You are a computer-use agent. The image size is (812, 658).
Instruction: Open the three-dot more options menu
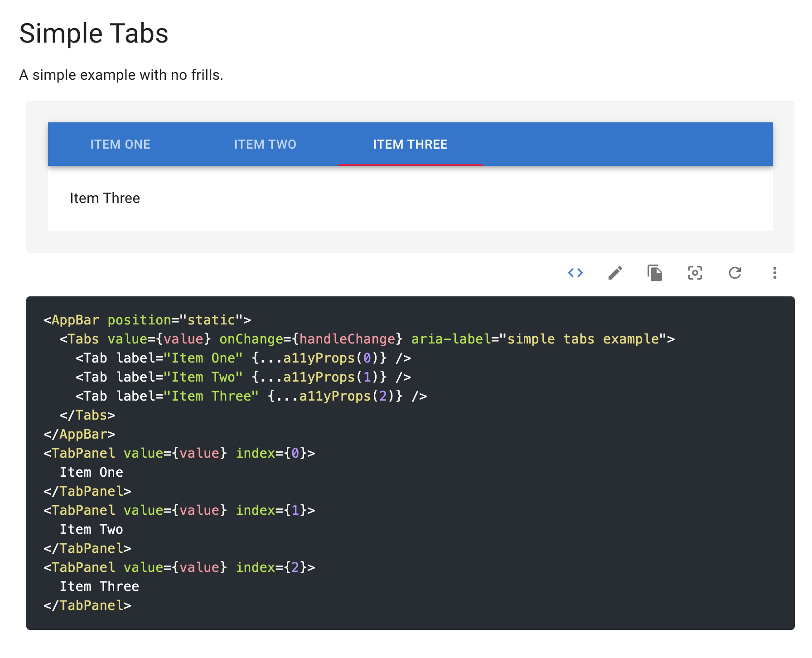[775, 273]
